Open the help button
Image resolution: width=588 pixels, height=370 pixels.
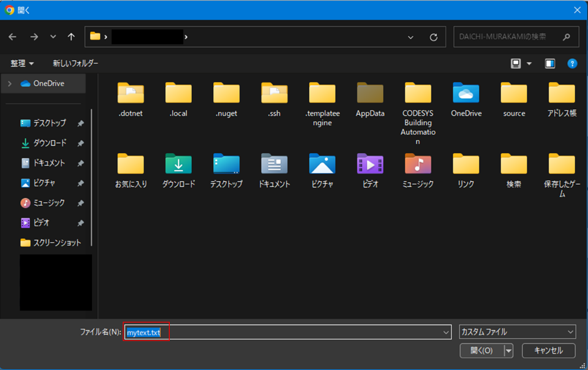point(572,64)
